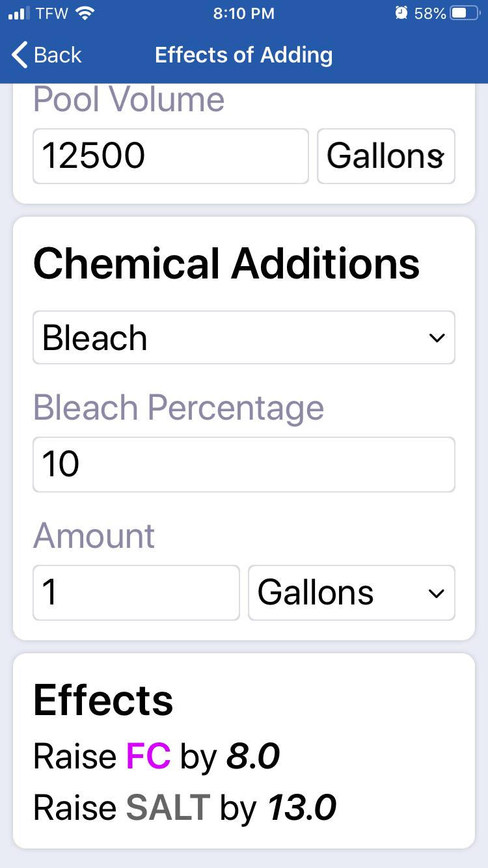Tap the Bleach Percentage label
The width and height of the screenshot is (488, 868).
[178, 409]
